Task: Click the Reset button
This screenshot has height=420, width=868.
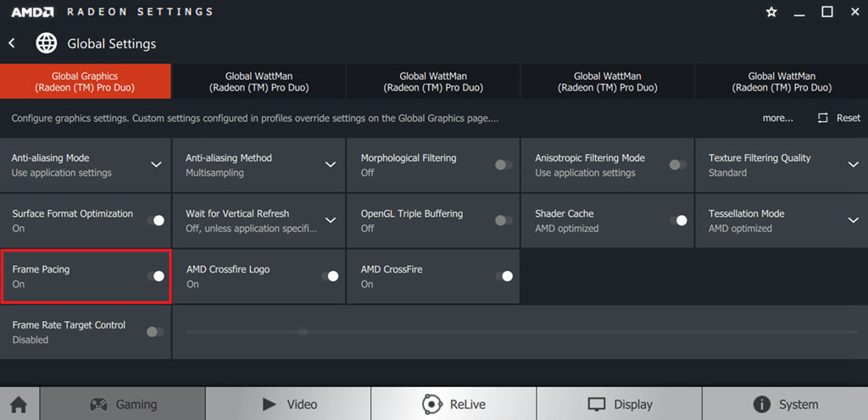Action: [838, 118]
